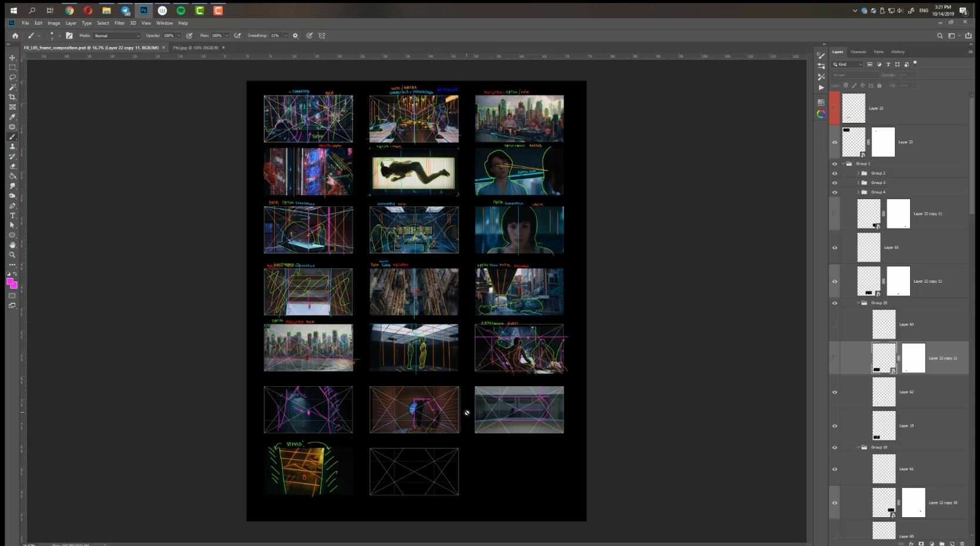This screenshot has width=980, height=546.
Task: Select the Ellipse shape tool
Action: [12, 235]
